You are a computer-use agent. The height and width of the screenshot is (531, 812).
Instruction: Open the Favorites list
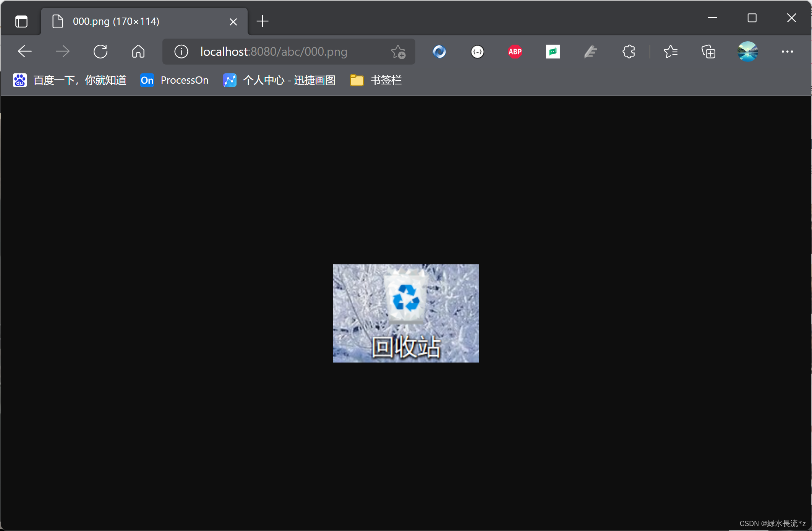pos(671,52)
